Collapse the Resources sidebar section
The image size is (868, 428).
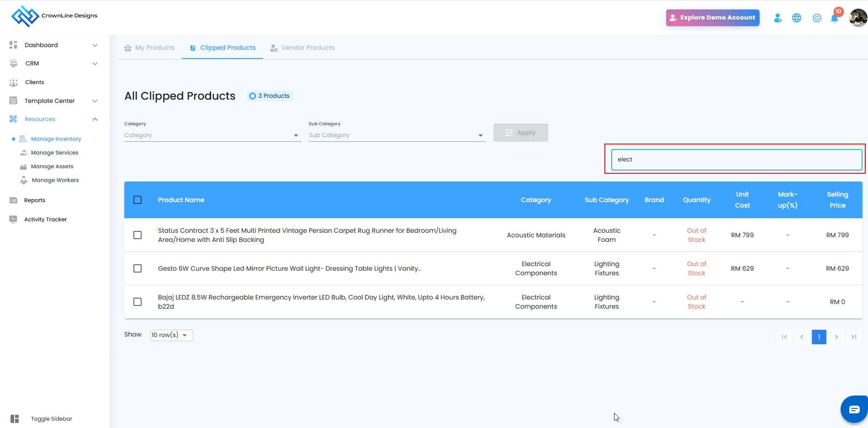pos(95,119)
